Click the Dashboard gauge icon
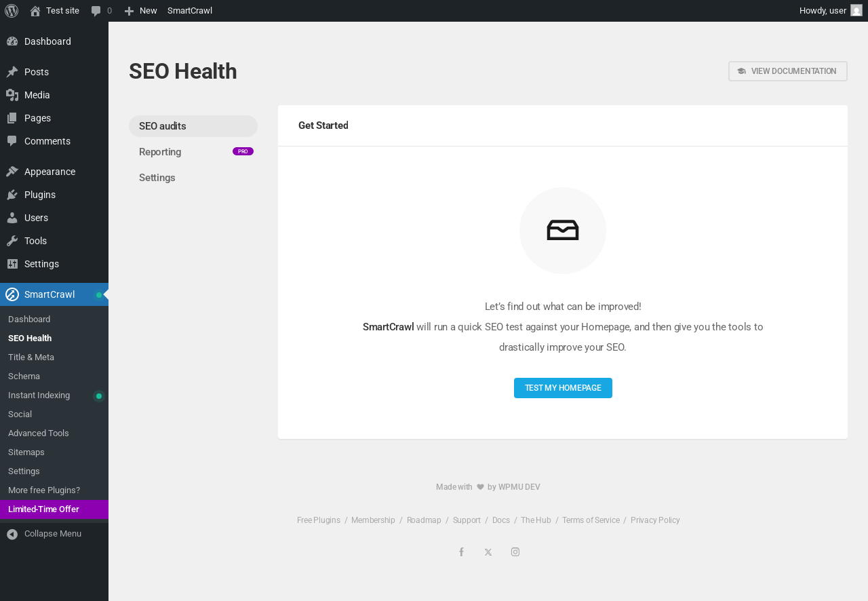 click(x=12, y=41)
